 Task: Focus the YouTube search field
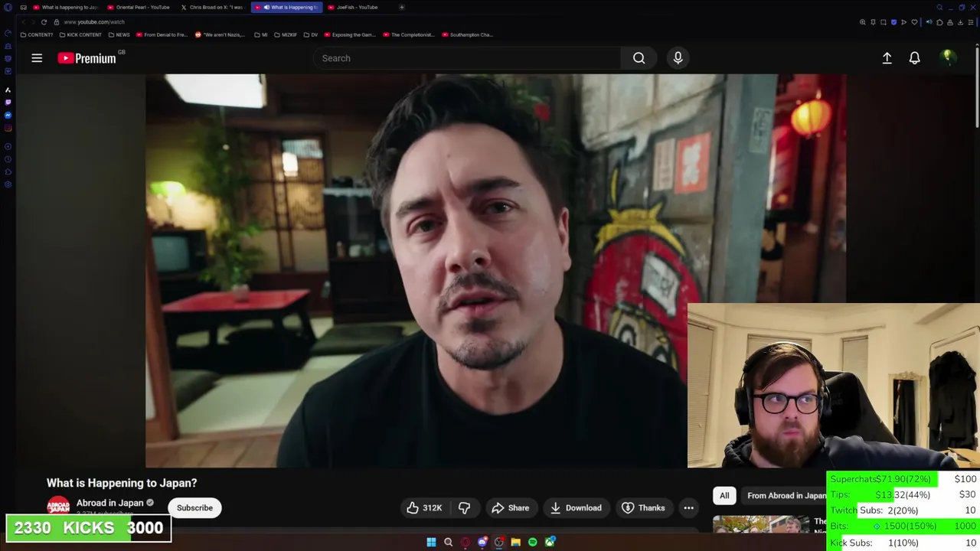click(467, 58)
